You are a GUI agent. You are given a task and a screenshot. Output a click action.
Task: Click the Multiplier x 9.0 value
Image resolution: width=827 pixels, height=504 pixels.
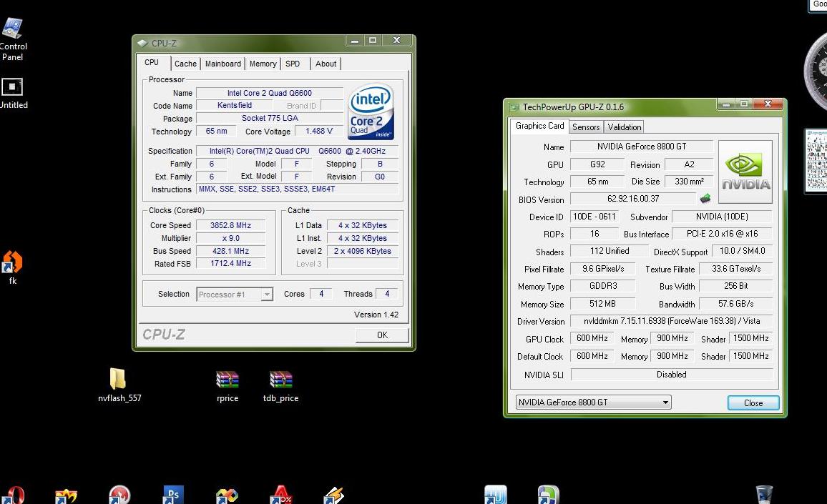coord(230,238)
